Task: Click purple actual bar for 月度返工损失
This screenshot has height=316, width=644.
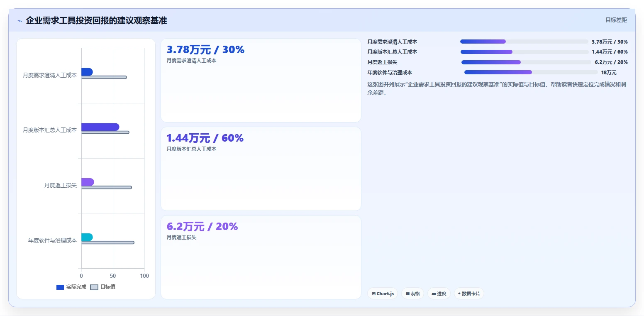Action: pyautogui.click(x=88, y=182)
